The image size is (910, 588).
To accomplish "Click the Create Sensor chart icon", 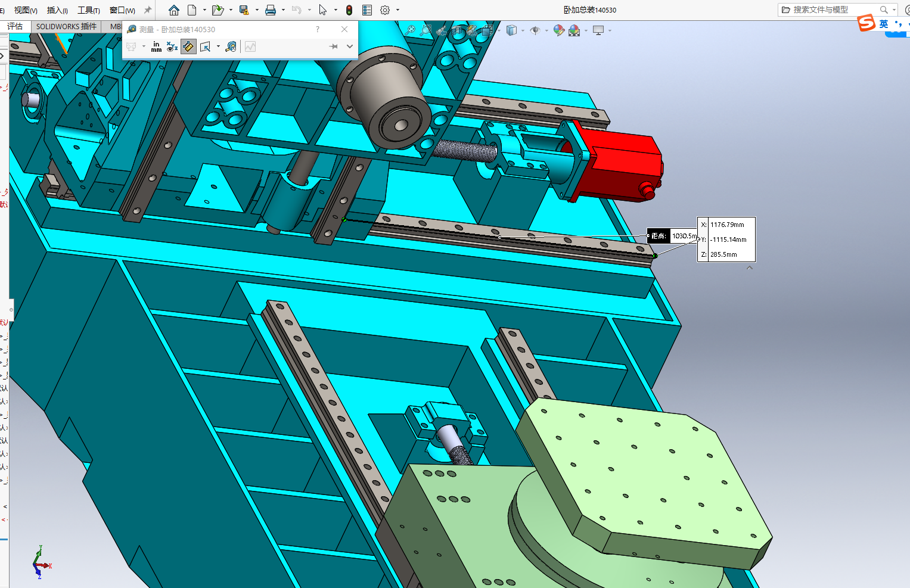I will coord(250,46).
